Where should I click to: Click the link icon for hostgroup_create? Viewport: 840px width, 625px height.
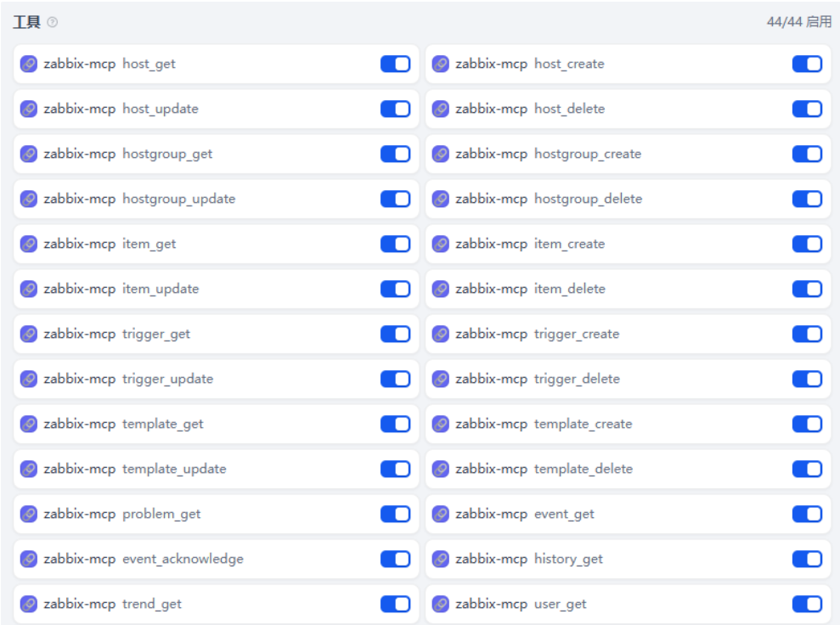pos(440,154)
